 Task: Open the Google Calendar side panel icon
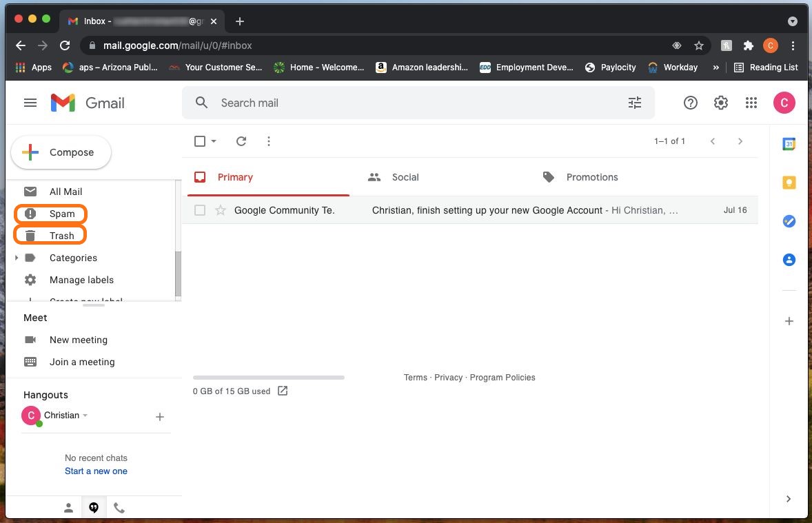click(789, 144)
